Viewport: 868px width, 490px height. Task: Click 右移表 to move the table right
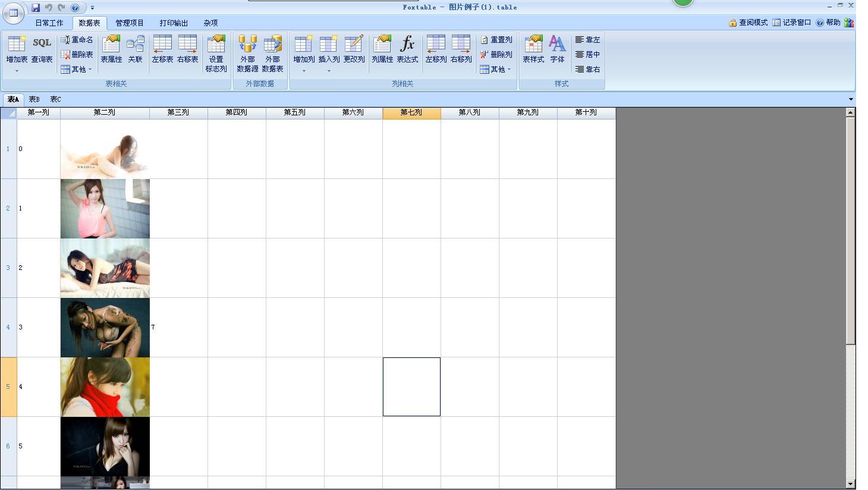[187, 49]
